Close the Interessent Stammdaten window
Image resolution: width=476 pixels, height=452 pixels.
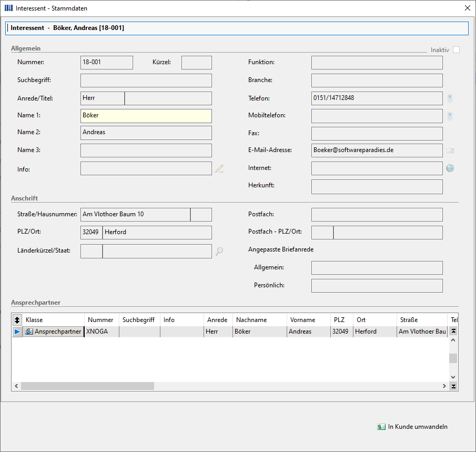tap(468, 8)
